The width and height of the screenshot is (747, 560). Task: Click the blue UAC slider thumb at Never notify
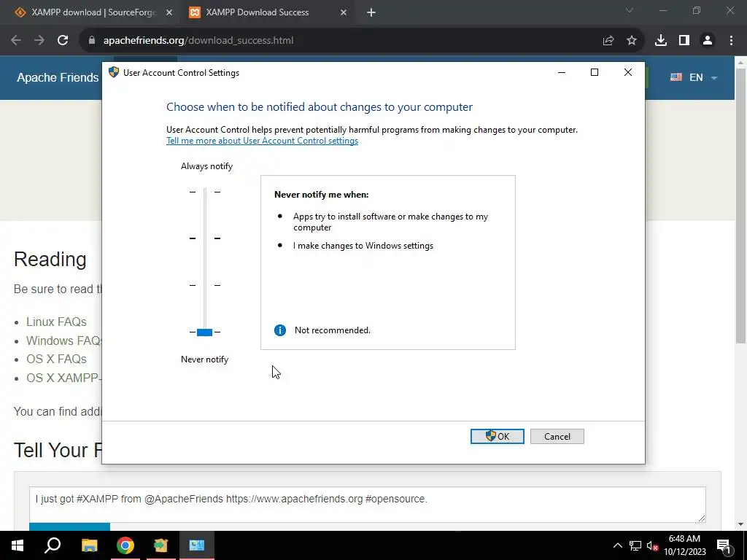(204, 332)
